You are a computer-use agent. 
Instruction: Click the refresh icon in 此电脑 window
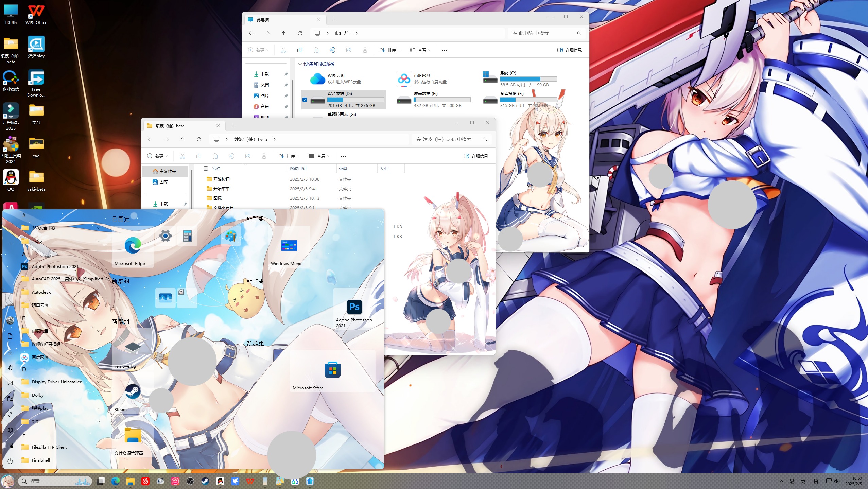pos(300,33)
